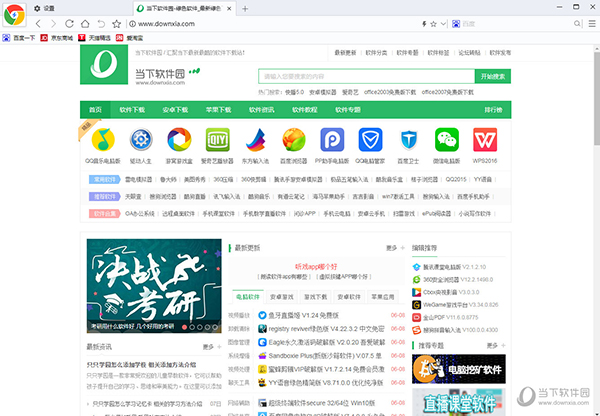Image resolution: width=600 pixels, height=416 pixels.
Task: Open the WPS2016 red icon
Action: (x=485, y=140)
